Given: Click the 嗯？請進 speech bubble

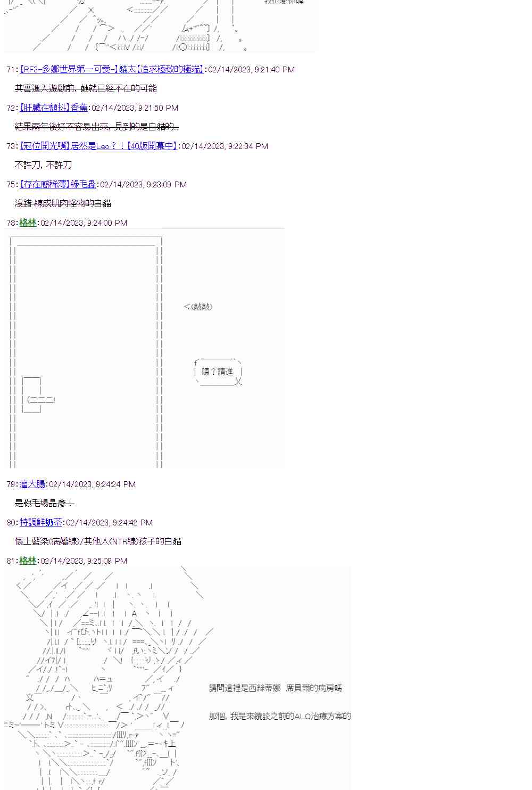Looking at the screenshot, I should coord(218,371).
